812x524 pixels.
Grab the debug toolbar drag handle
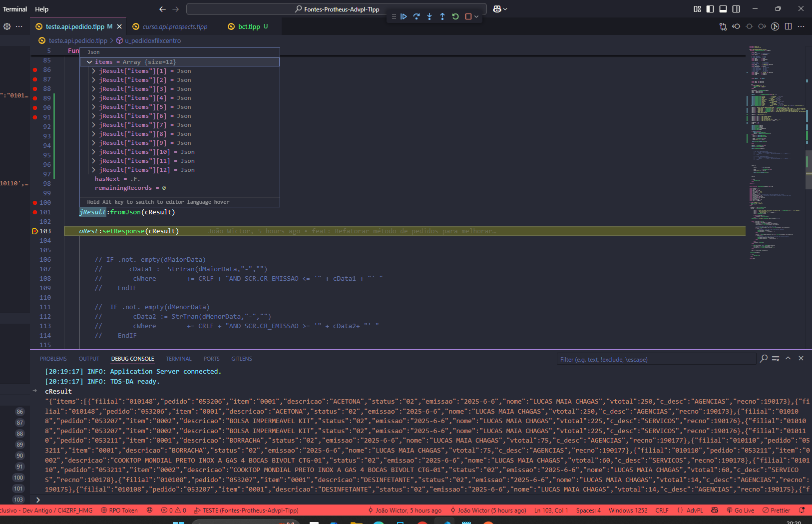click(394, 16)
